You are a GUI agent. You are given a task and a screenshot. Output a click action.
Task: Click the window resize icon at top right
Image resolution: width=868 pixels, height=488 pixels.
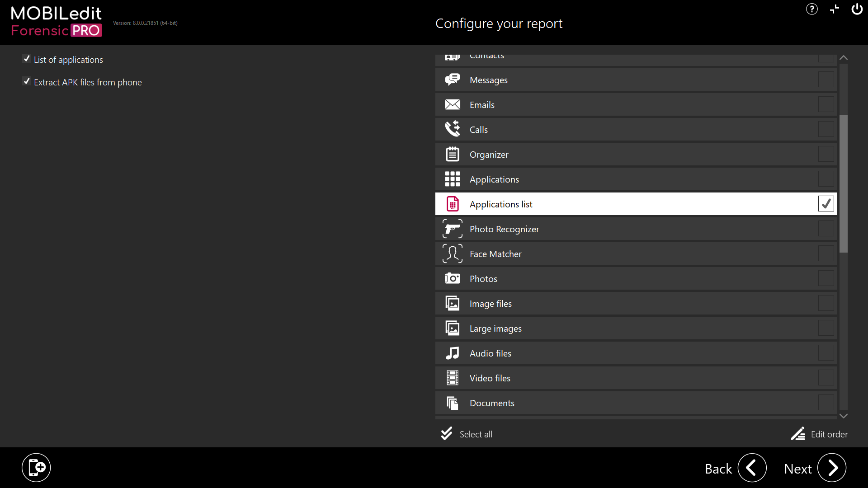[x=834, y=9]
